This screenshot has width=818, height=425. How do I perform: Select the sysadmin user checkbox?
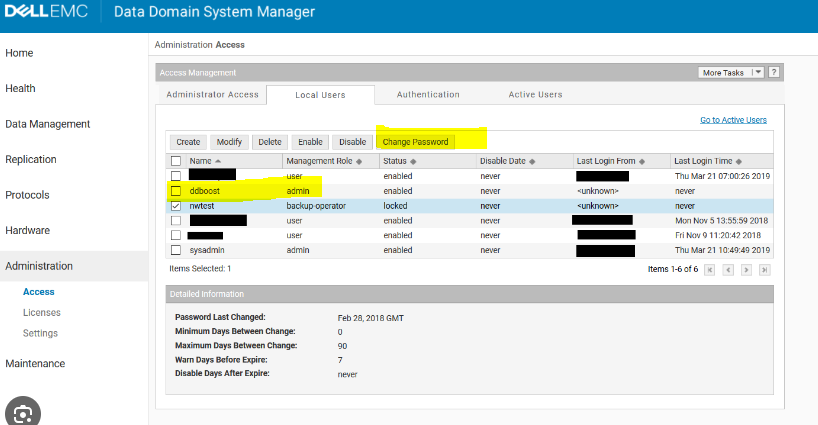coord(176,250)
